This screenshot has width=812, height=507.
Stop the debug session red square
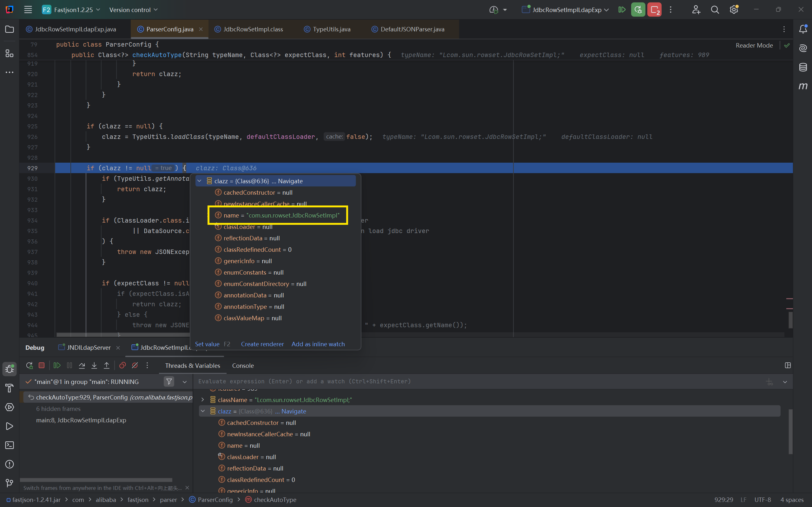[42, 366]
